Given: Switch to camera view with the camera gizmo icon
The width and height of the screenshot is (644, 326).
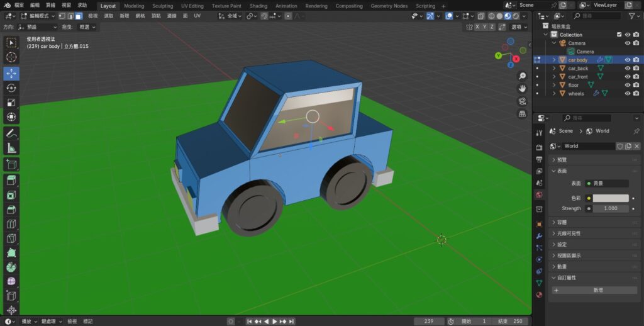Looking at the screenshot, I should coord(522,101).
